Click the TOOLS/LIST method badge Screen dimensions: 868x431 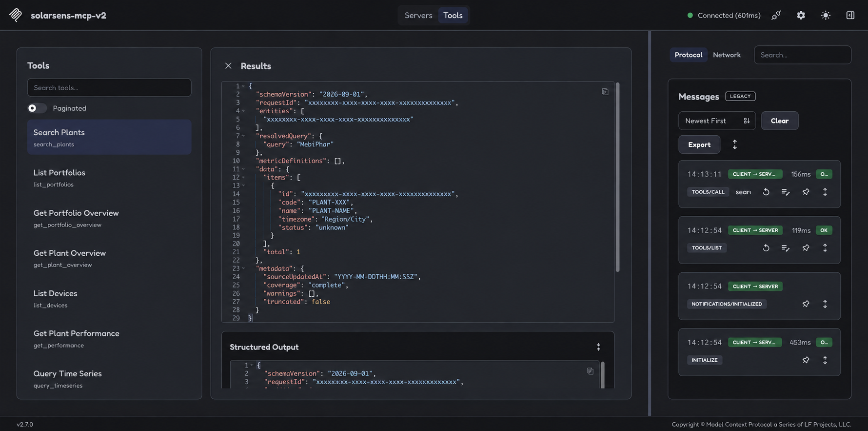707,248
